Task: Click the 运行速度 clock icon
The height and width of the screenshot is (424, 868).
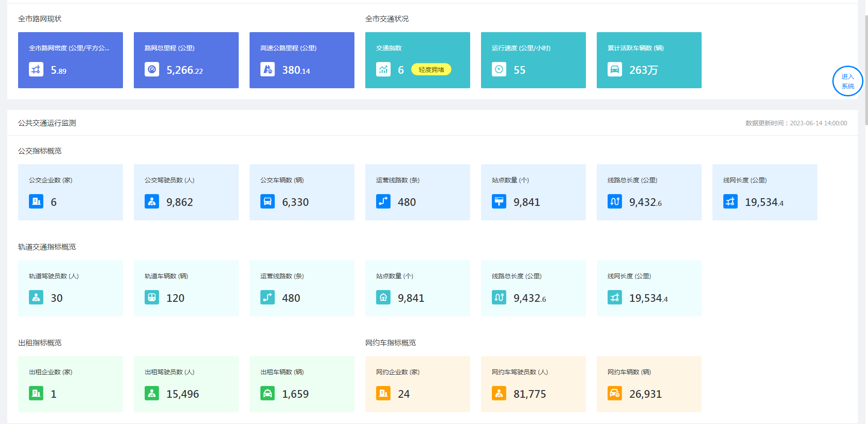Action: 499,70
